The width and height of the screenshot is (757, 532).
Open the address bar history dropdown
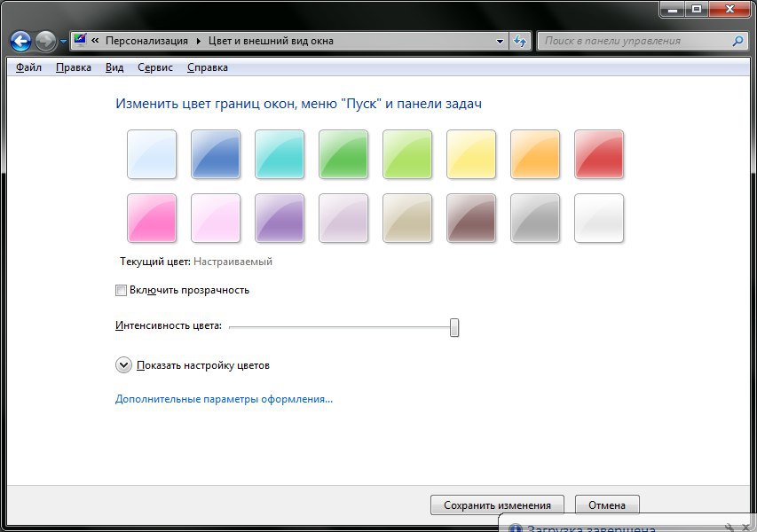point(501,42)
